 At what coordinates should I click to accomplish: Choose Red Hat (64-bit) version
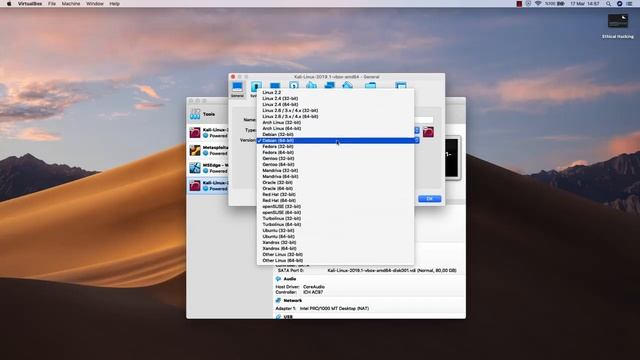[x=336, y=200]
